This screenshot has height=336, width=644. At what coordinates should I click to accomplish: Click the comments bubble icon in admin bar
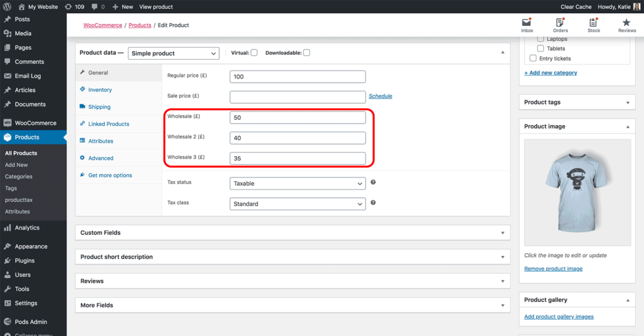[x=95, y=7]
